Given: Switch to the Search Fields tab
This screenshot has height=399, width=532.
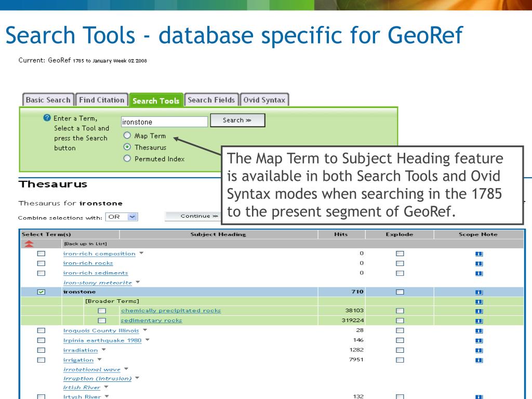Looking at the screenshot, I should [x=211, y=100].
